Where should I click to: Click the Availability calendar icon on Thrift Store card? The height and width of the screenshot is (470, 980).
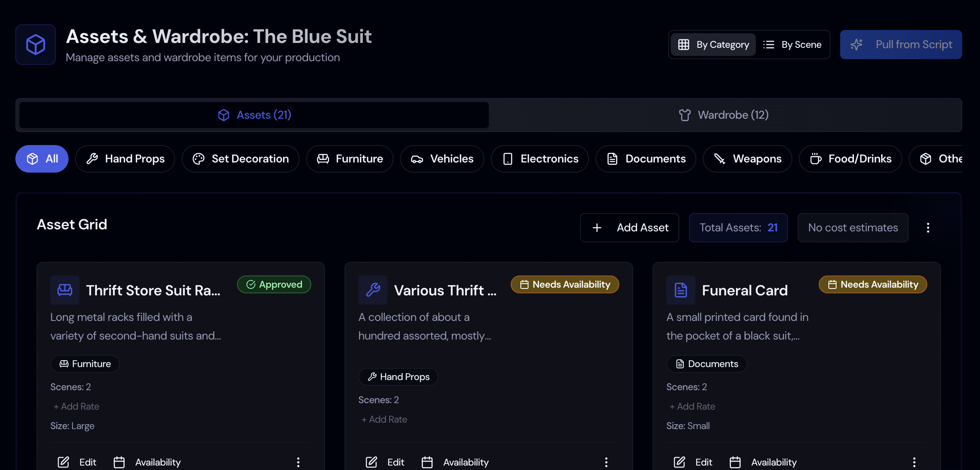(119, 462)
